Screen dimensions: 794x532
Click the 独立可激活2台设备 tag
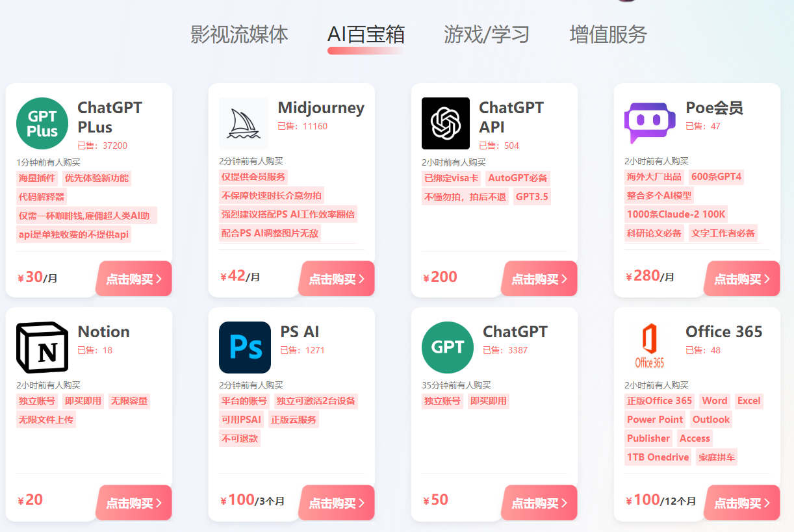click(x=316, y=401)
